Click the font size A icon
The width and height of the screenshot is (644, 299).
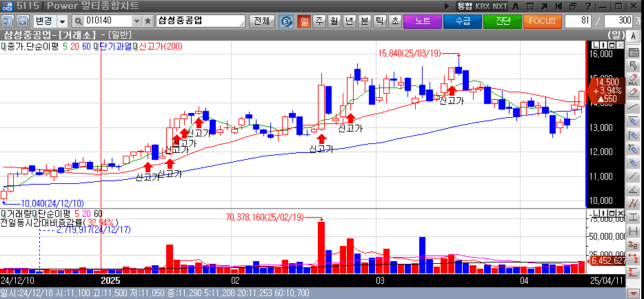point(516,6)
